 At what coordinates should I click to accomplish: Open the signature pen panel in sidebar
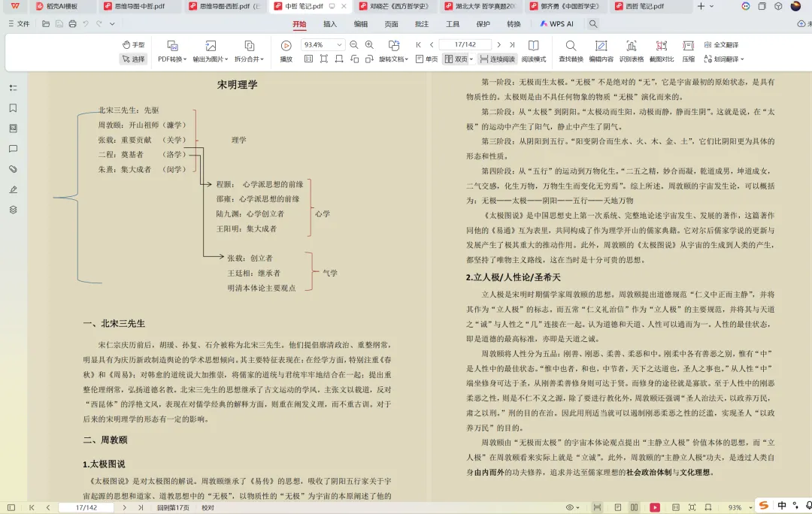(13, 189)
